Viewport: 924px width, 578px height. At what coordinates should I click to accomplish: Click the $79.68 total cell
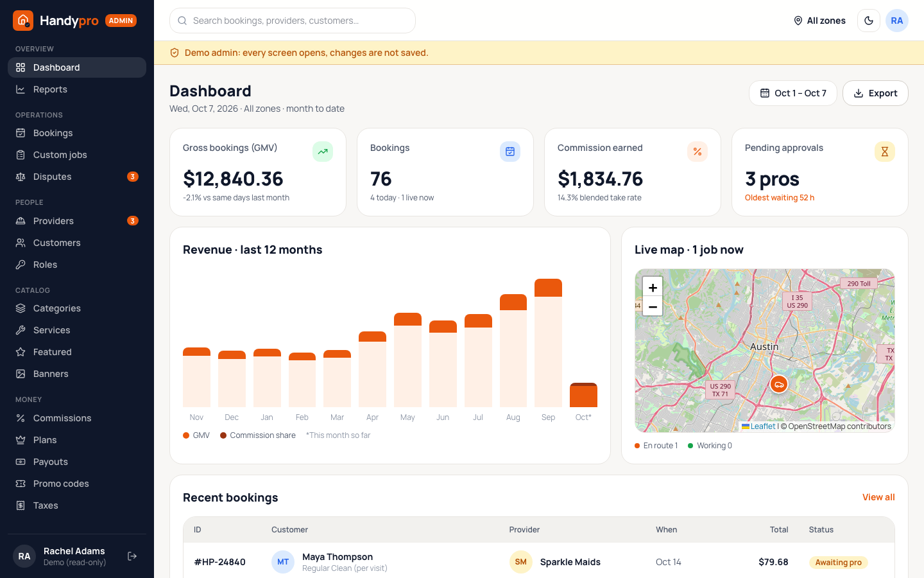coord(773,562)
